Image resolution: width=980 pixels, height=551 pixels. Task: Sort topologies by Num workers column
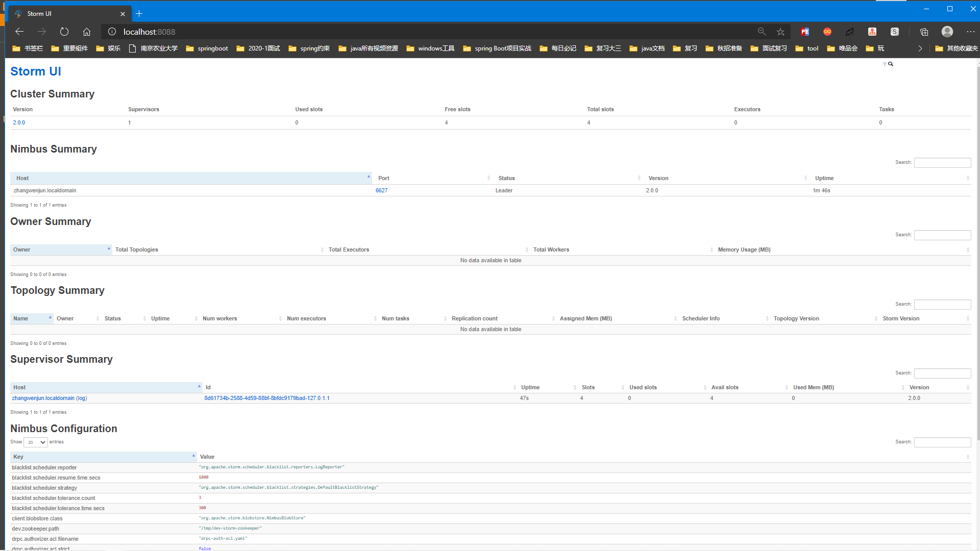click(241, 318)
